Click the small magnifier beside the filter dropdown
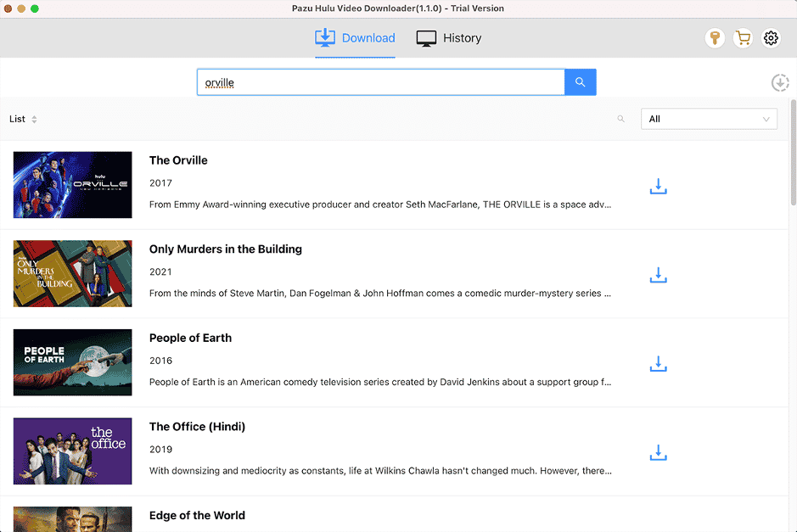The height and width of the screenshot is (532, 797). pos(620,119)
